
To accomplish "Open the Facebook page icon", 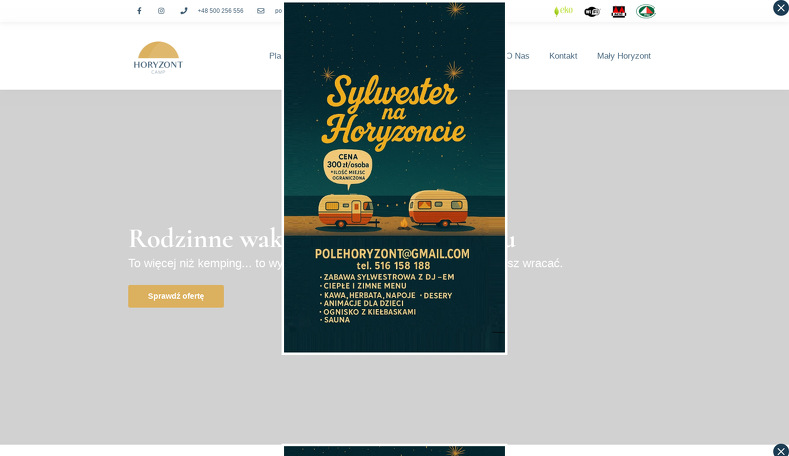I will (x=139, y=11).
